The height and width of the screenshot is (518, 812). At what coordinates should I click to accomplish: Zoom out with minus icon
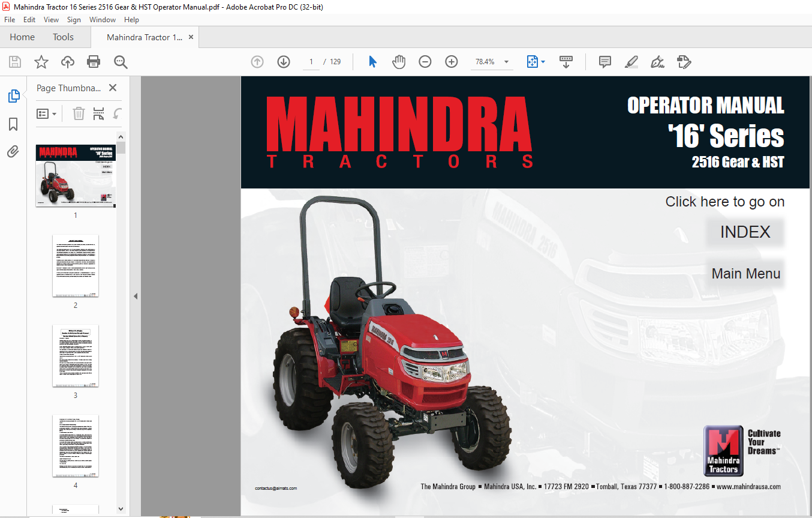point(425,62)
